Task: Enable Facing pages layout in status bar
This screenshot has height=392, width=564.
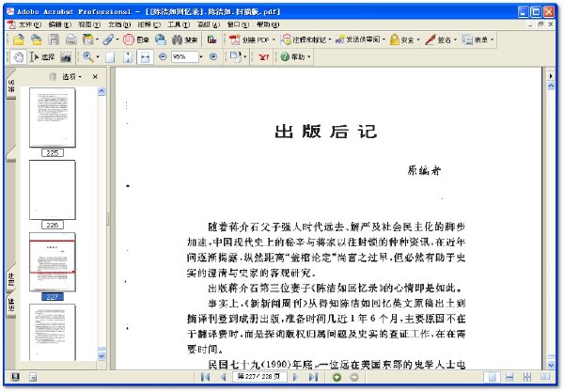Action: point(545,377)
